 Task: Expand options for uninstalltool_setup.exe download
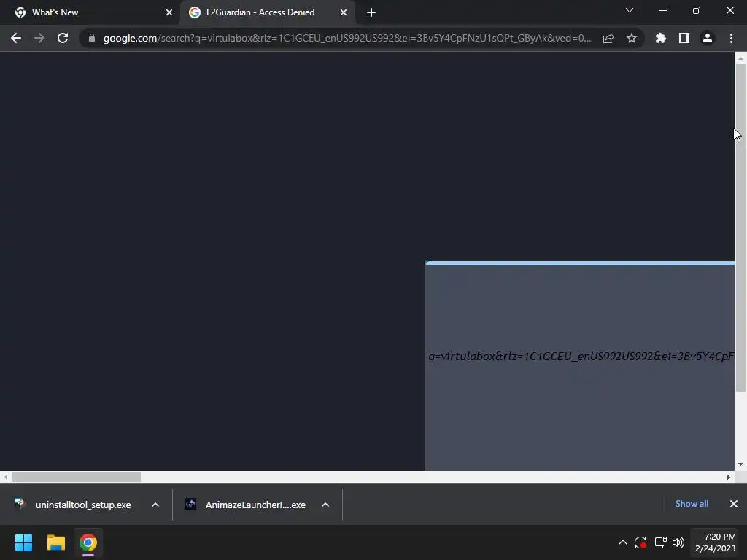click(155, 505)
